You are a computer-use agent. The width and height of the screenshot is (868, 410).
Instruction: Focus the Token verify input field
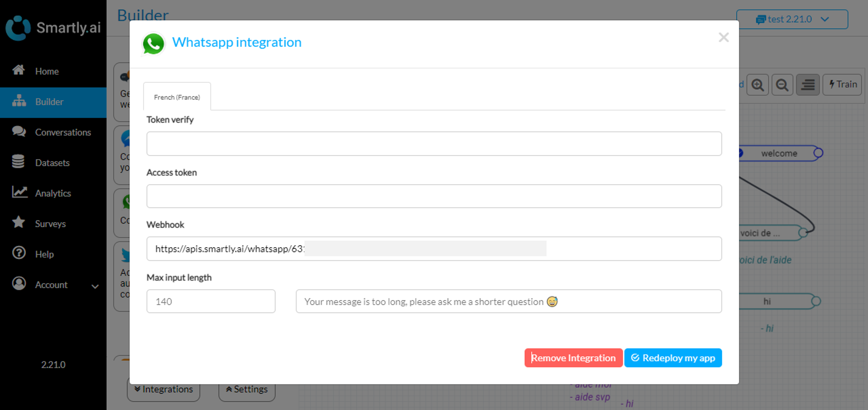(434, 144)
